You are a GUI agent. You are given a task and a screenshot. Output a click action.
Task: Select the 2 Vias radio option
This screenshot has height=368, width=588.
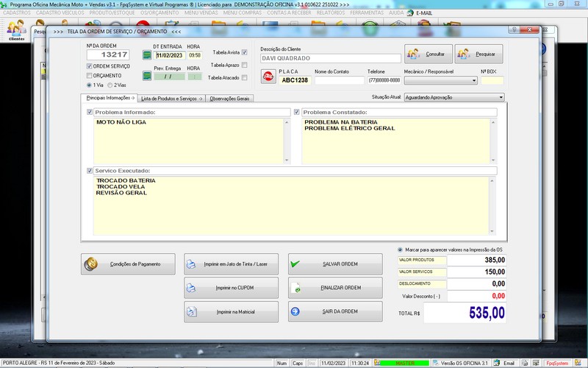click(x=110, y=85)
